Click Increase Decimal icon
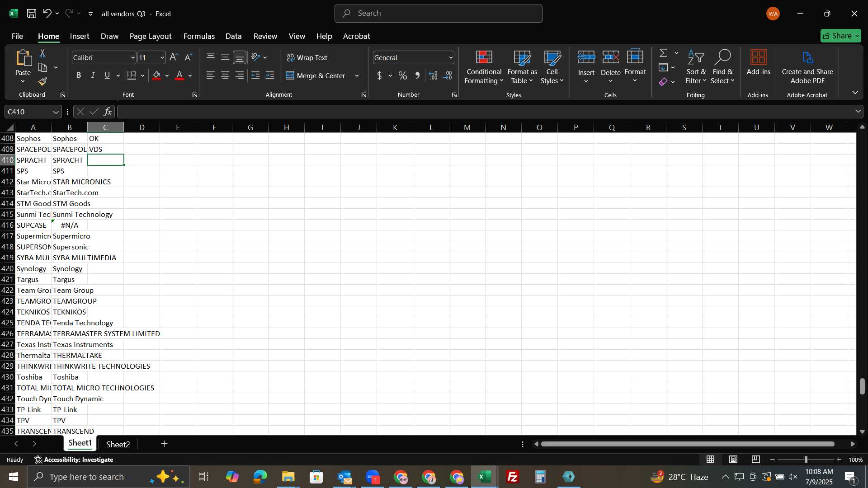 tap(433, 76)
